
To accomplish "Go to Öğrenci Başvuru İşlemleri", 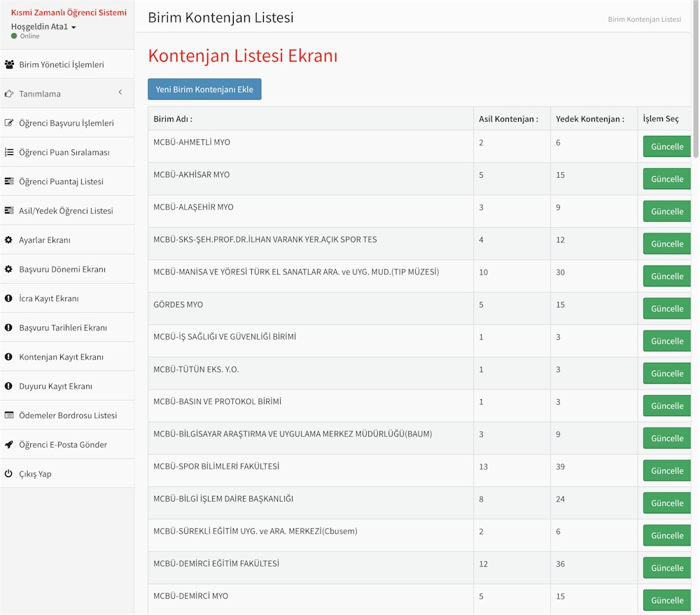I will pos(67,123).
